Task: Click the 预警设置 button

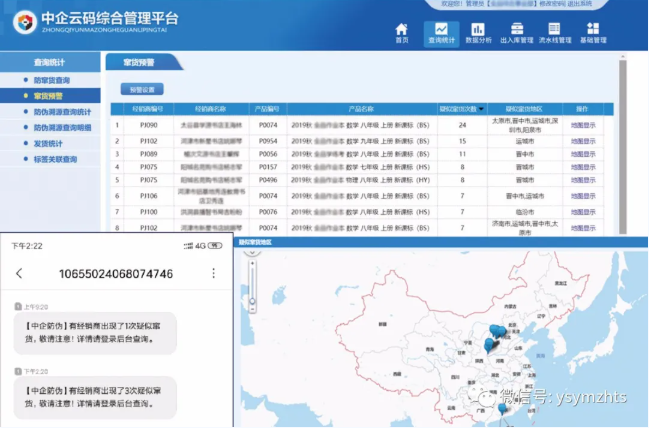Action: [142, 89]
